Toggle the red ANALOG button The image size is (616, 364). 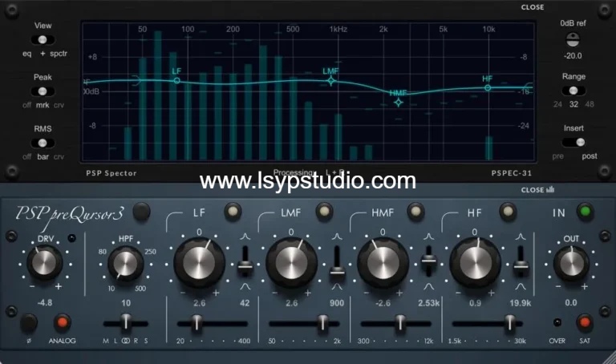62,323
